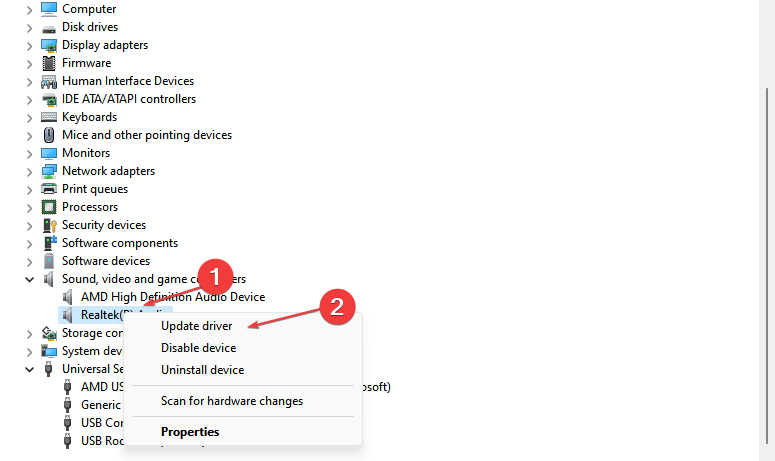This screenshot has width=775, height=461.
Task: Expand the Monitors category
Action: [29, 153]
